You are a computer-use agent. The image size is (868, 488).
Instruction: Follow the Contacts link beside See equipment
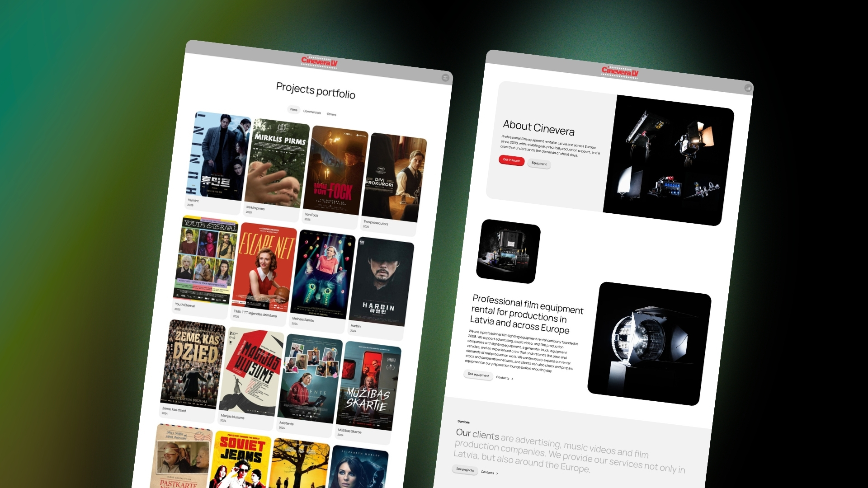(504, 378)
